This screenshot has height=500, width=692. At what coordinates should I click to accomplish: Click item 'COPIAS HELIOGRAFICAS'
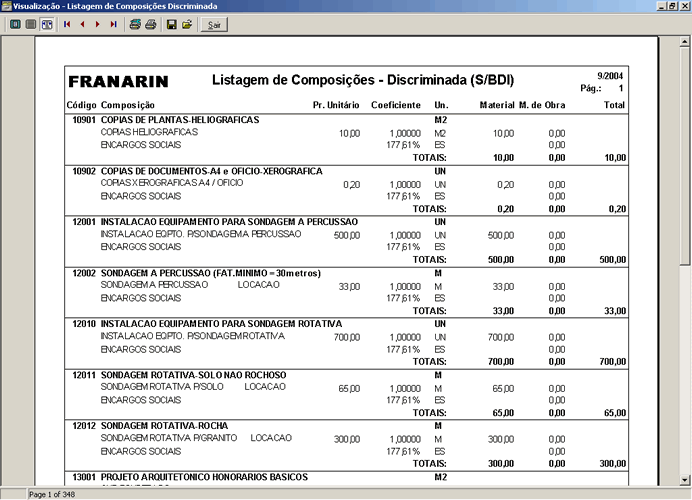[149, 132]
